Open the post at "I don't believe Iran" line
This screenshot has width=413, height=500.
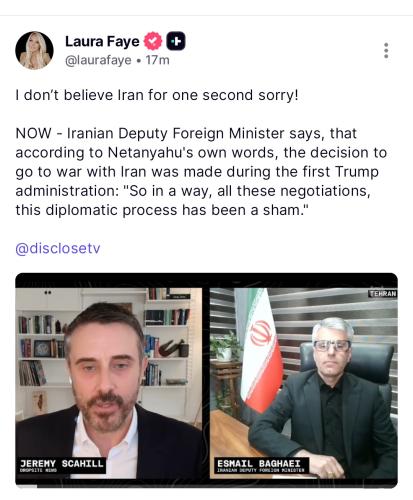pos(157,95)
